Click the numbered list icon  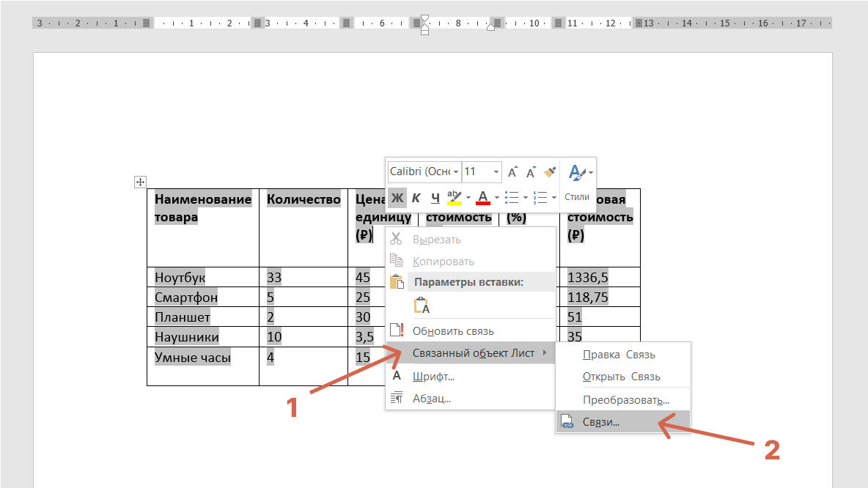coord(540,198)
